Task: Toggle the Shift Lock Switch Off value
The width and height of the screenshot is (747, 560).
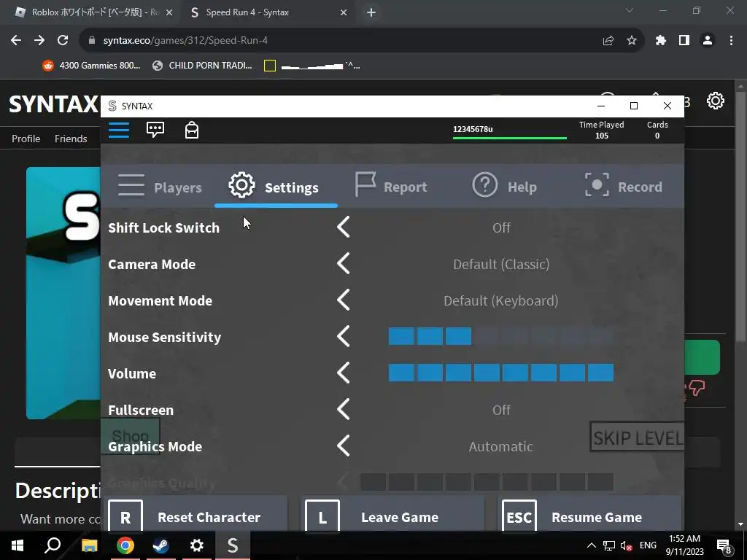Action: click(501, 227)
